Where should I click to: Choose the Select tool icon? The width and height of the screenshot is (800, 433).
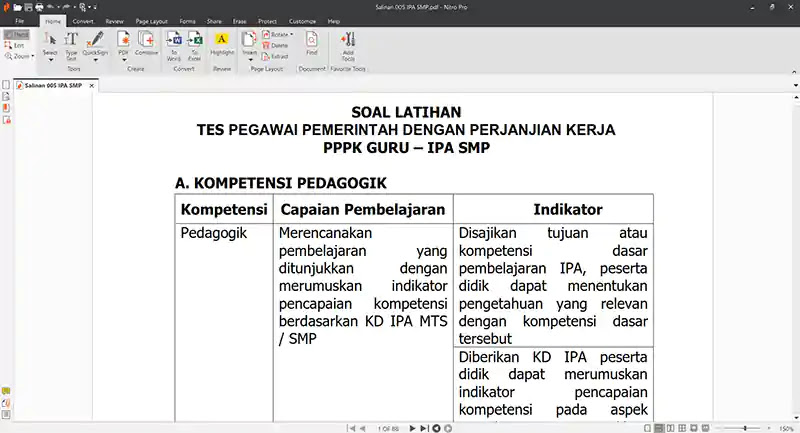point(50,40)
